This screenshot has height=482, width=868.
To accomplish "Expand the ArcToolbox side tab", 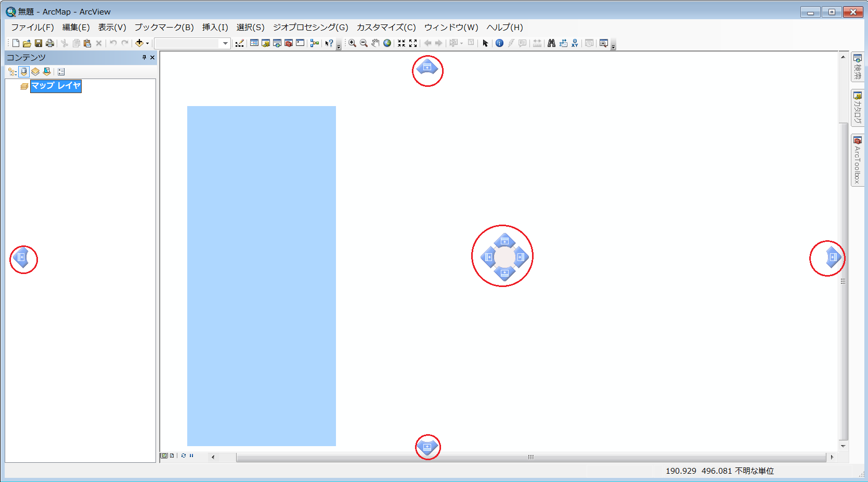I will click(x=858, y=160).
